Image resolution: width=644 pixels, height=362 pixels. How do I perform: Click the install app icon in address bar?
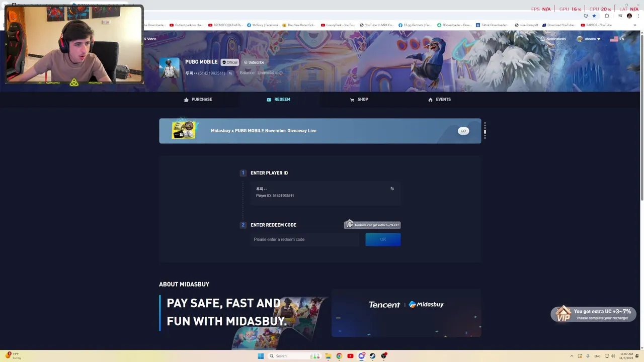[586, 16]
